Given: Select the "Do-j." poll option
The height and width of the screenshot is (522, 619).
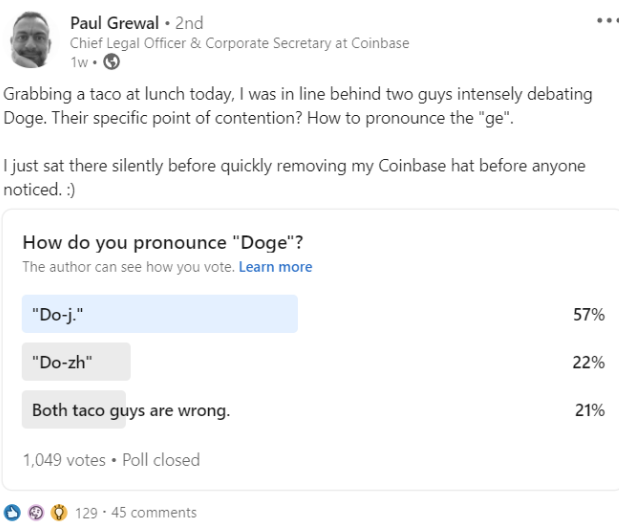Looking at the screenshot, I should (160, 314).
